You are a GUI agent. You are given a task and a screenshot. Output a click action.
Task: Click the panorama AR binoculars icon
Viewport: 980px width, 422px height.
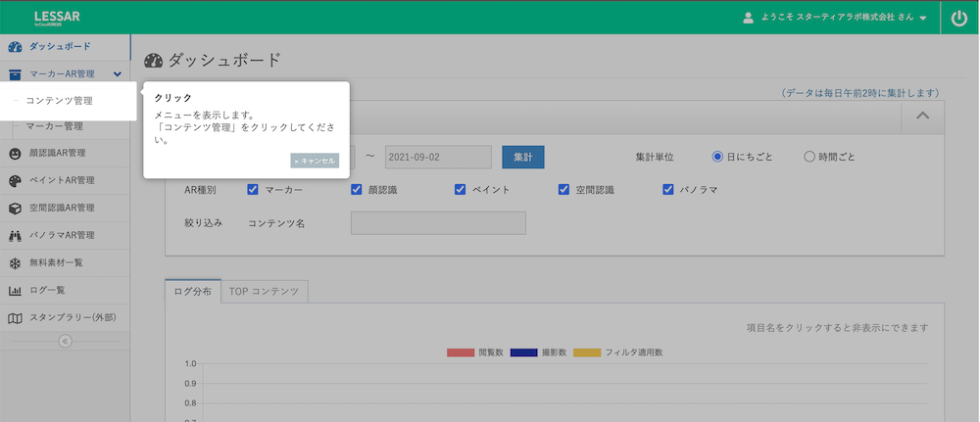click(x=15, y=236)
